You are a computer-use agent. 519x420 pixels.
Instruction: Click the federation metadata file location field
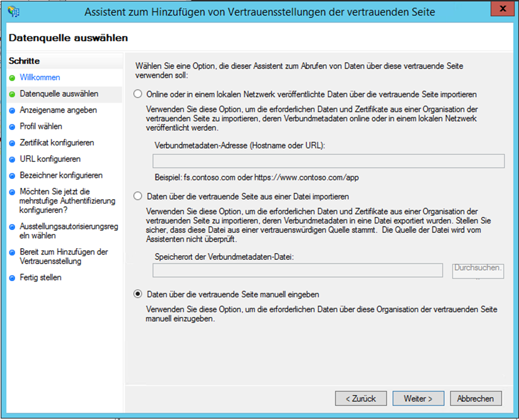click(298, 269)
